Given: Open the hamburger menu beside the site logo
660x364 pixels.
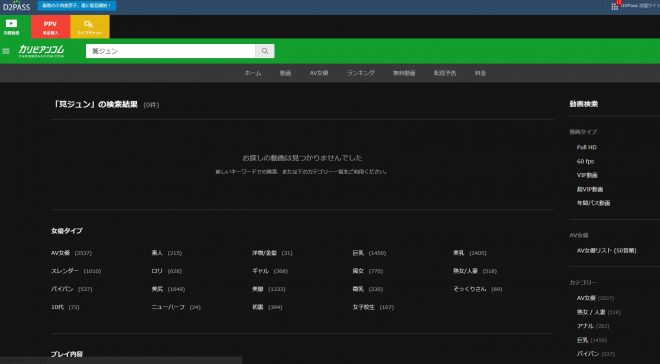Looking at the screenshot, I should pos(6,51).
